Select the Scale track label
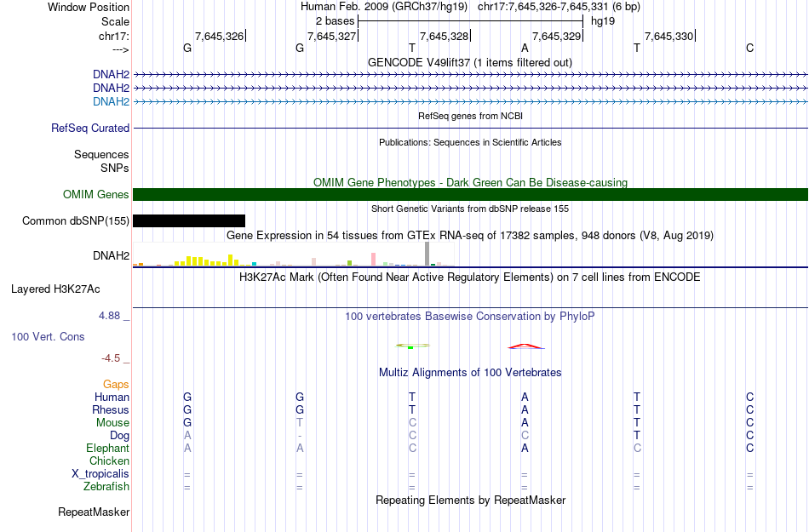 (x=115, y=21)
